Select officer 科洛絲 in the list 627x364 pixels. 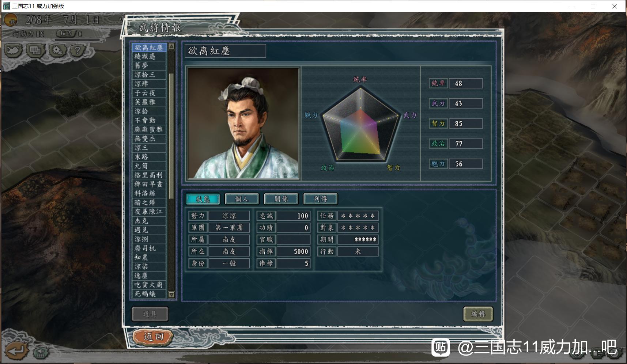click(x=149, y=194)
